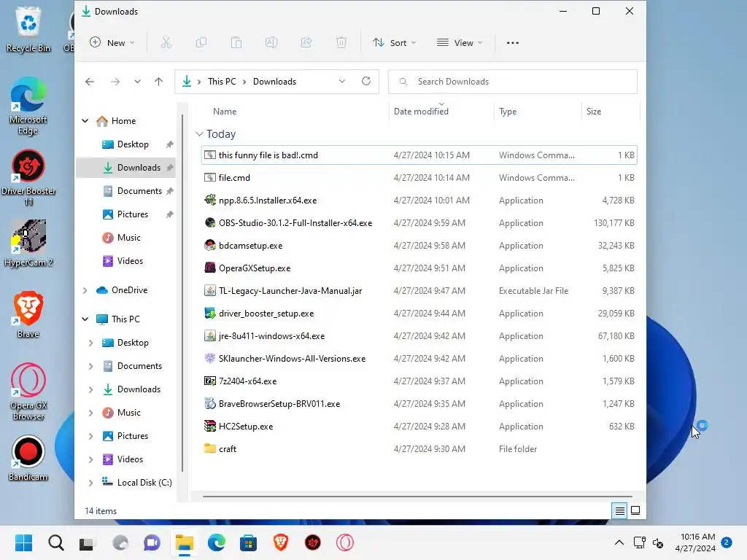Open Task View on the taskbar
This screenshot has width=747, height=560.
pyautogui.click(x=87, y=542)
